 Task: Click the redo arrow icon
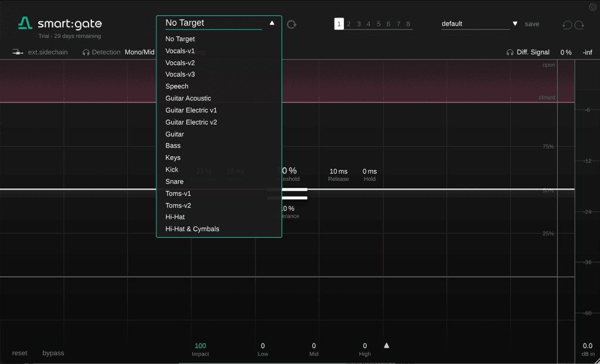(x=579, y=25)
